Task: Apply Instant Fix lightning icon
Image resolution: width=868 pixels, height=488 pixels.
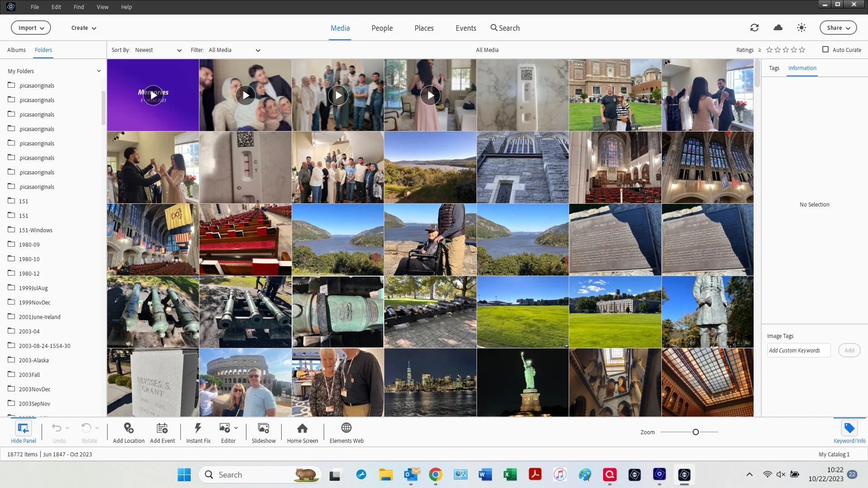Action: (198, 428)
